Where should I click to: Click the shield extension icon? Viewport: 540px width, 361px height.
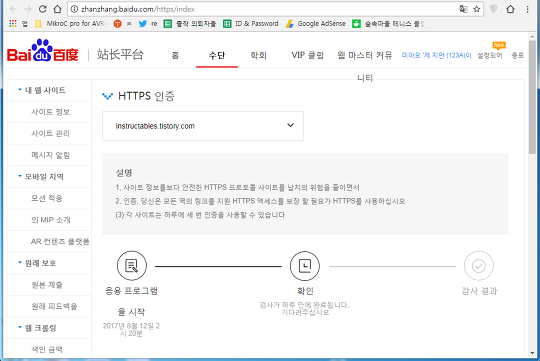(494, 9)
